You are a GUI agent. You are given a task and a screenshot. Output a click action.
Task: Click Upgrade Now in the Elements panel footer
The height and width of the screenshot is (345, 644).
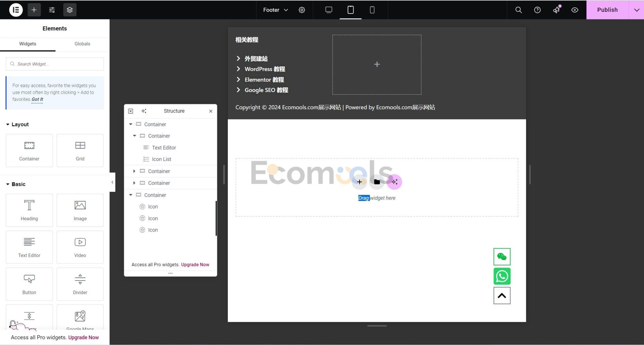tap(84, 337)
